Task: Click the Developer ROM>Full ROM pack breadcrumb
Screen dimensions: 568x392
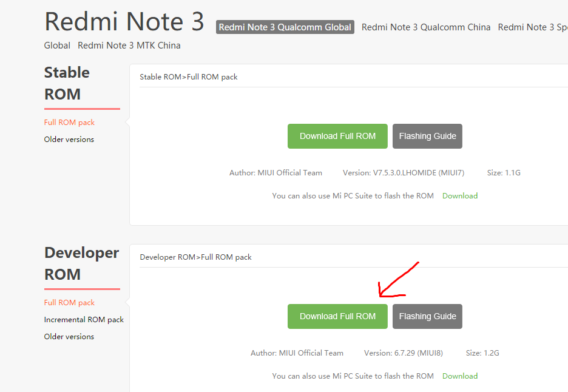Action: 195,257
